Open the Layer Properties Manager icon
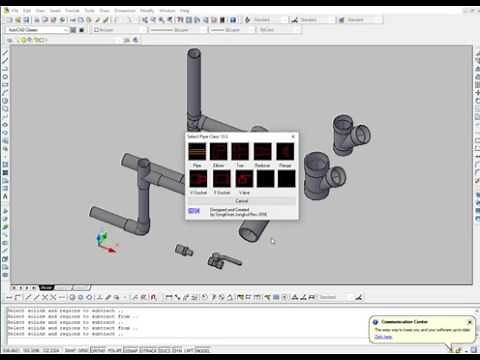Screen dimensions: 480x360 (x=9, y=40)
